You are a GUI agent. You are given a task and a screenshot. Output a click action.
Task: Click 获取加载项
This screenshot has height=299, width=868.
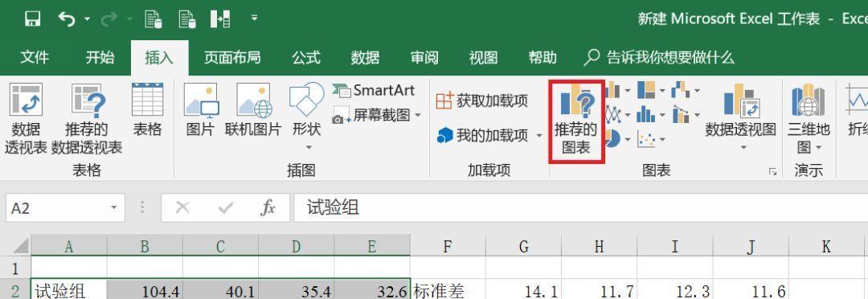(482, 100)
